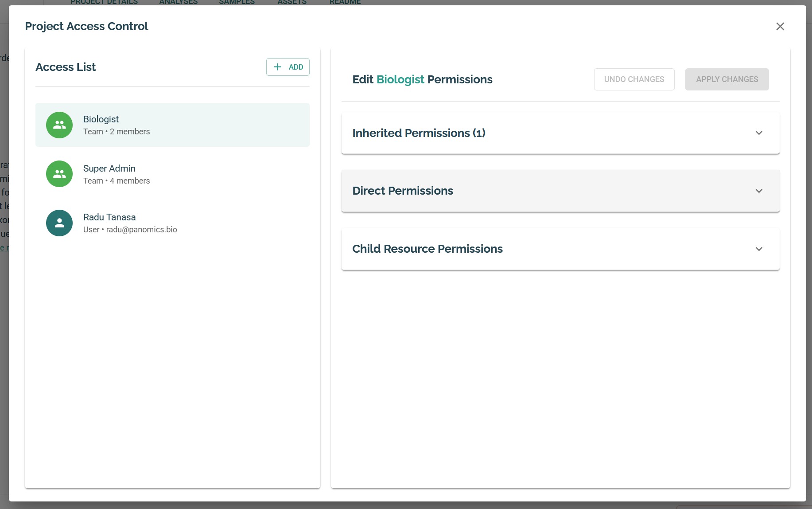Click the ADD button in Access List
The image size is (812, 509).
288,67
